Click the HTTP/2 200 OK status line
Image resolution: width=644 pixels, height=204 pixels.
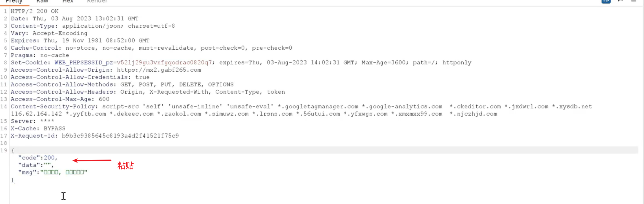coord(34,11)
